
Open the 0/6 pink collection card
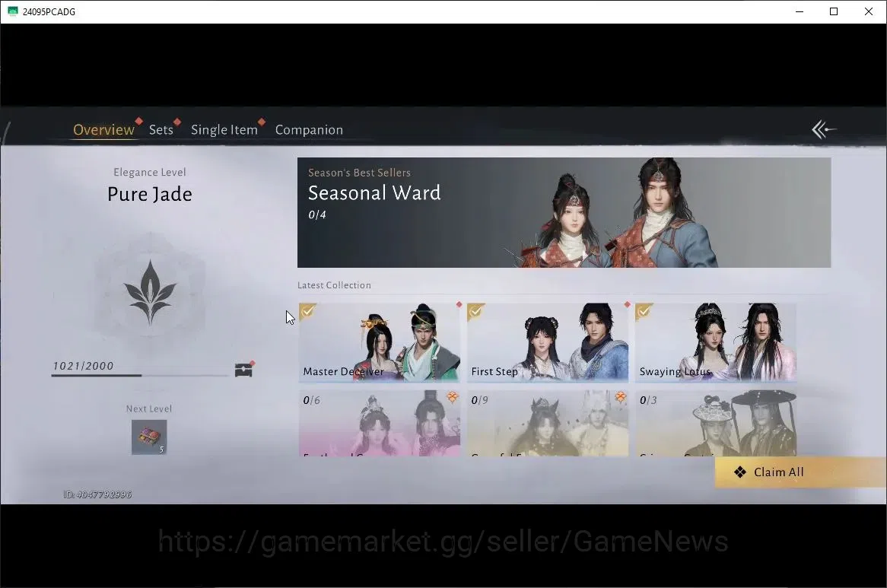pyautogui.click(x=380, y=424)
